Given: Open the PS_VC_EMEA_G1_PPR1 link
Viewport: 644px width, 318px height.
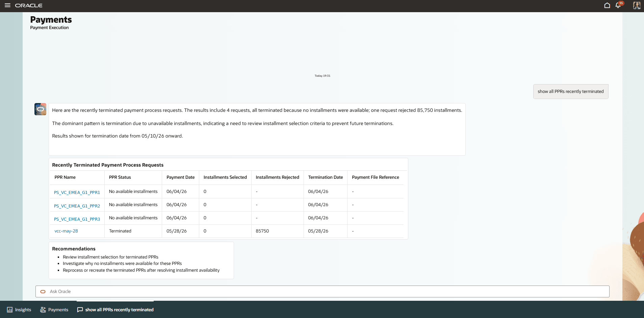Looking at the screenshot, I should [77, 193].
